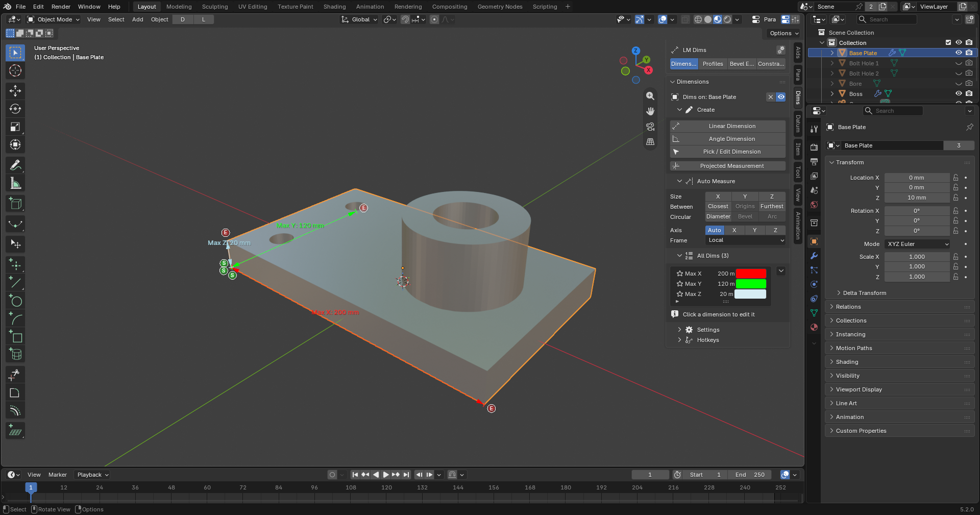The width and height of the screenshot is (980, 515).
Task: Click the Projected Measurement button
Action: [728, 166]
